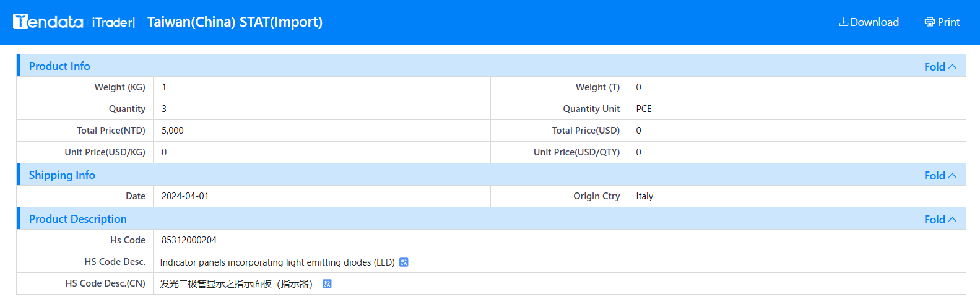Viewport: 980px width, 307px height.
Task: Click the Unit Price(USD/KG) value 0
Action: (x=164, y=152)
